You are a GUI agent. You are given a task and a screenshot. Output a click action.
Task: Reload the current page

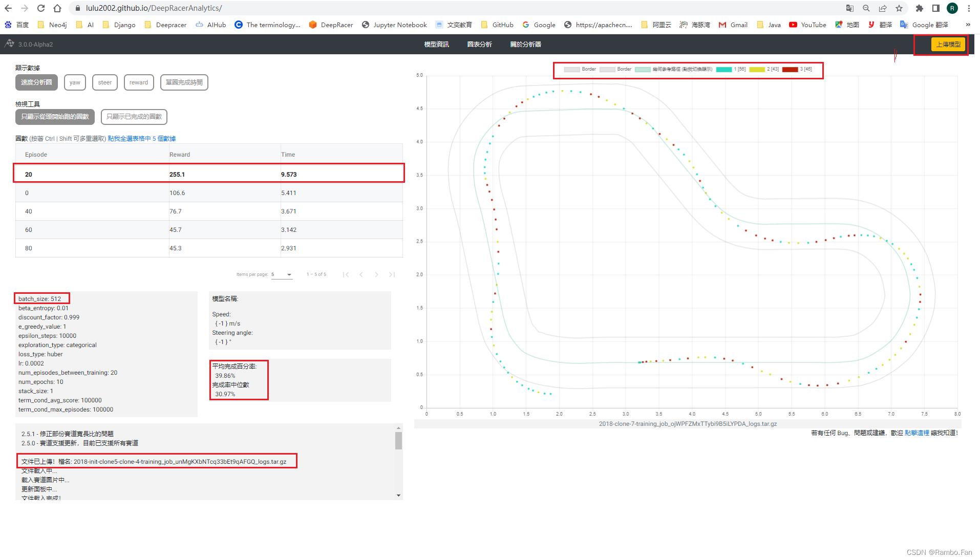[40, 8]
